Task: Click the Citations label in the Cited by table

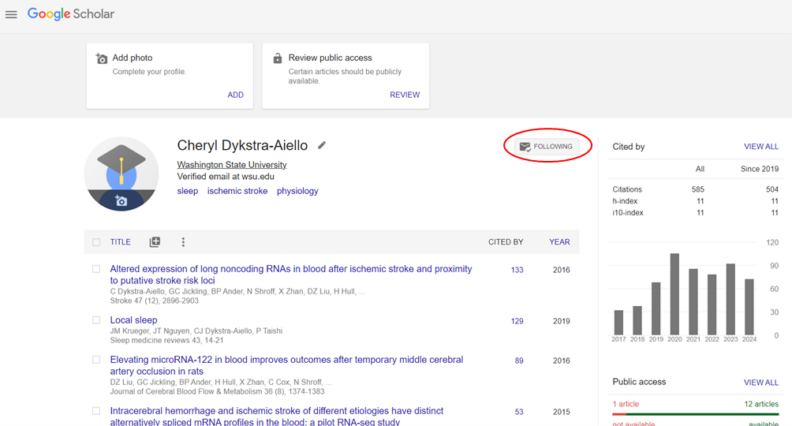Action: point(627,190)
